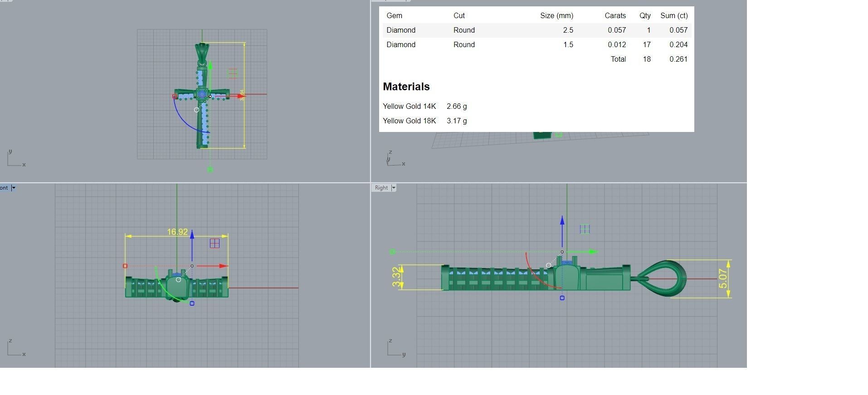Click the Total label in gem table
The height and width of the screenshot is (395, 868).
pyautogui.click(x=618, y=59)
